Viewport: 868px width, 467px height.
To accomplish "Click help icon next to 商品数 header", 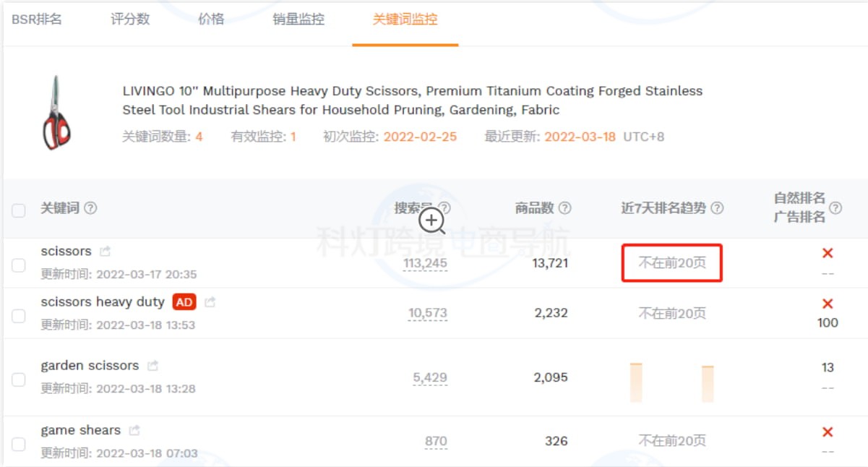I will pyautogui.click(x=564, y=208).
